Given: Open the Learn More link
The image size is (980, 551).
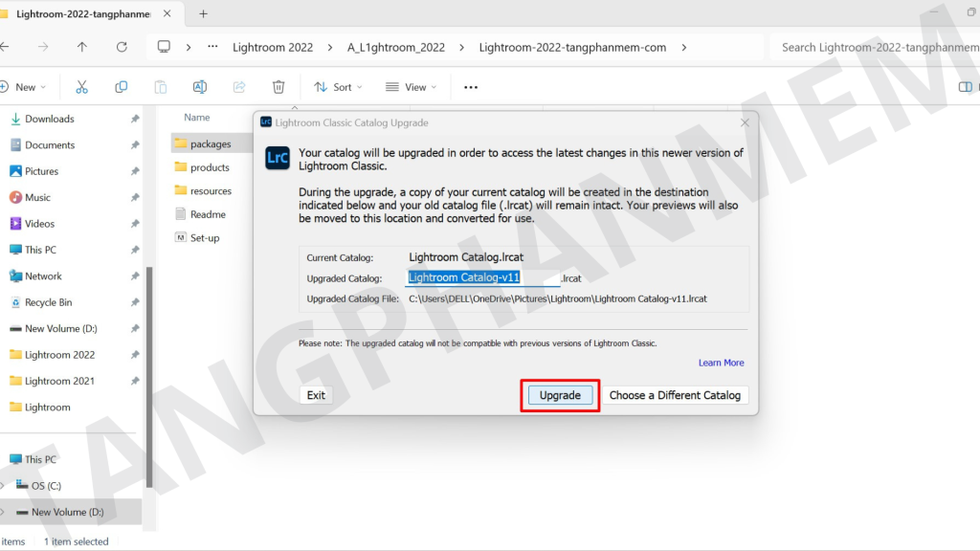Looking at the screenshot, I should 721,363.
